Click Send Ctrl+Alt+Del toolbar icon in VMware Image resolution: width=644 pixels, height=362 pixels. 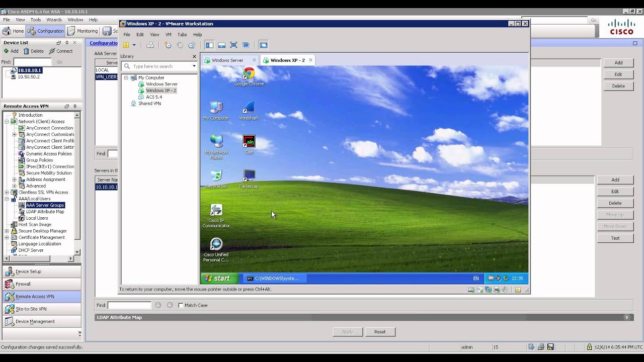(x=150, y=45)
